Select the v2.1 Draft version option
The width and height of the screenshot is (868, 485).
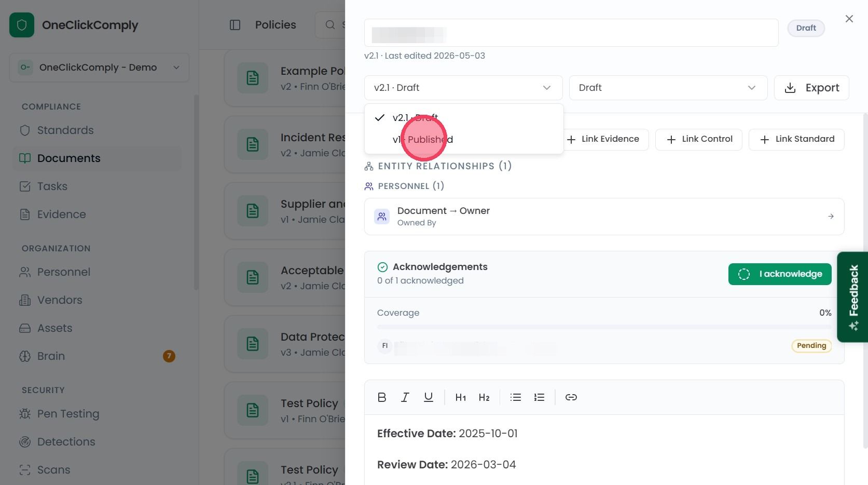(464, 118)
